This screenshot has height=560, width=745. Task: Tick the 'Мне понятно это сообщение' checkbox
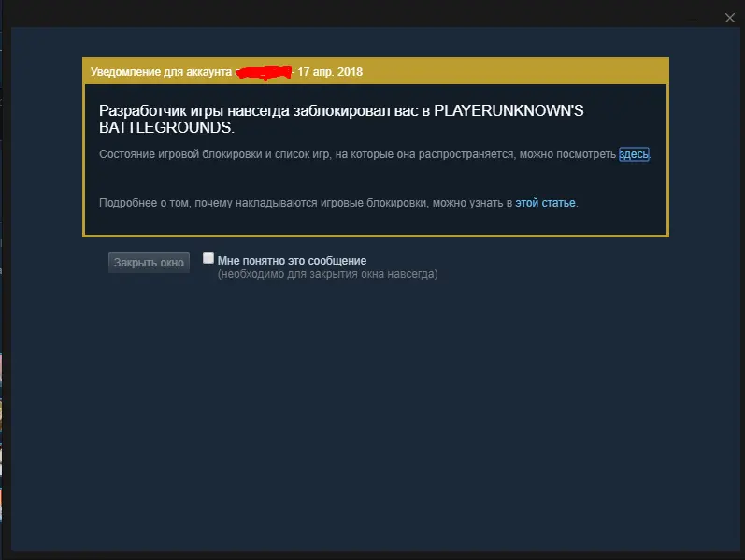coord(208,258)
